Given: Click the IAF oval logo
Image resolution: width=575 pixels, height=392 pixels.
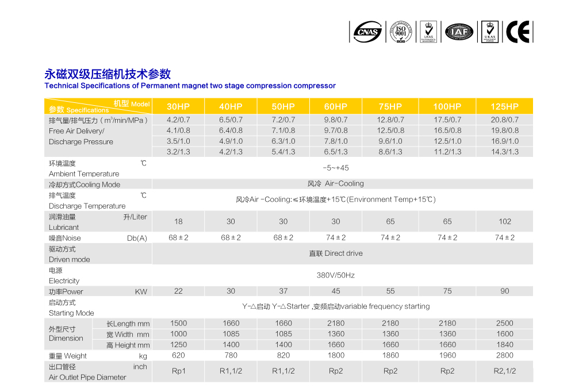Looking at the screenshot, I should (x=459, y=32).
